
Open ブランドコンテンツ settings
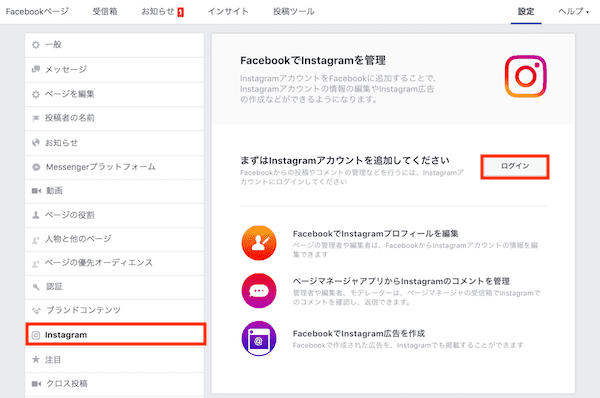click(114, 310)
